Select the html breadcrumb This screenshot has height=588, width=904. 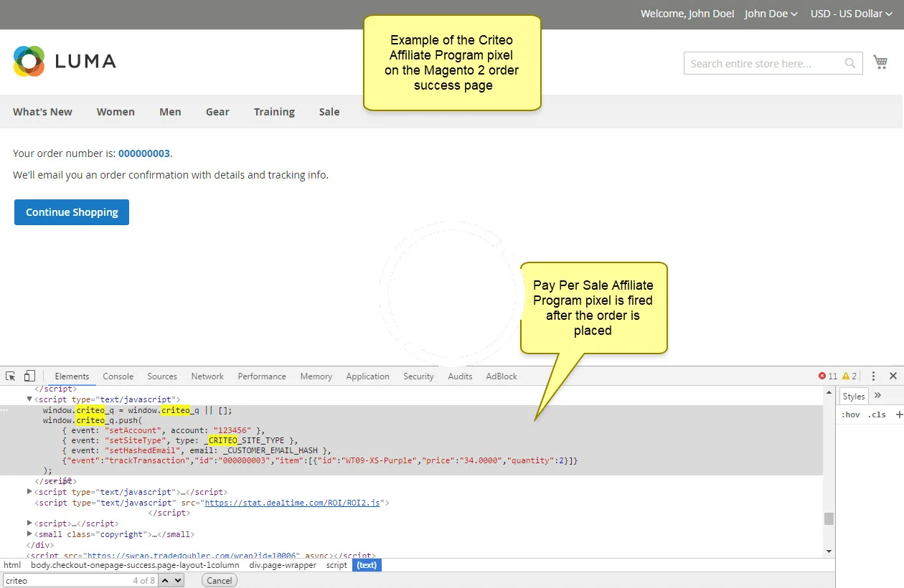(12, 565)
